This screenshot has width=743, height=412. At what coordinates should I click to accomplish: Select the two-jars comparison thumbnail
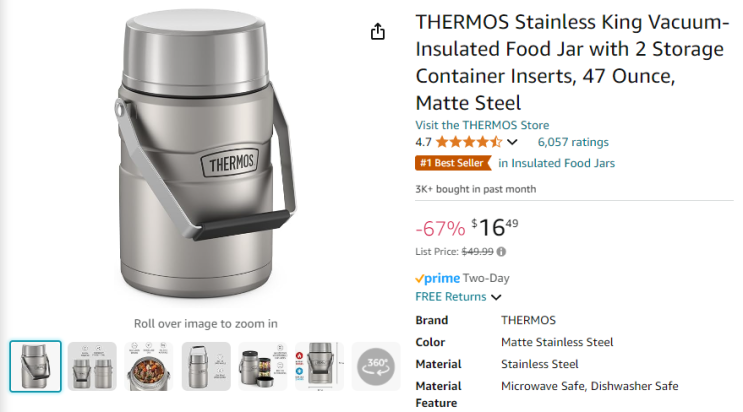pos(92,366)
